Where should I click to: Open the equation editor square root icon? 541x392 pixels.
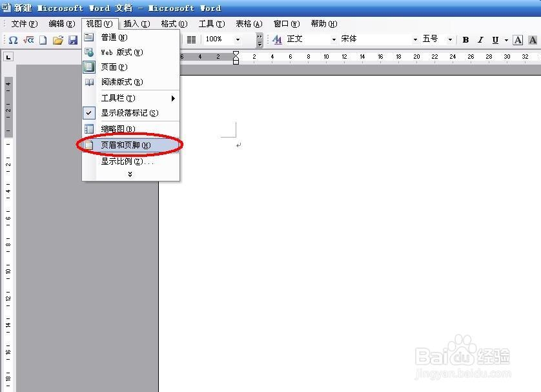[28, 40]
